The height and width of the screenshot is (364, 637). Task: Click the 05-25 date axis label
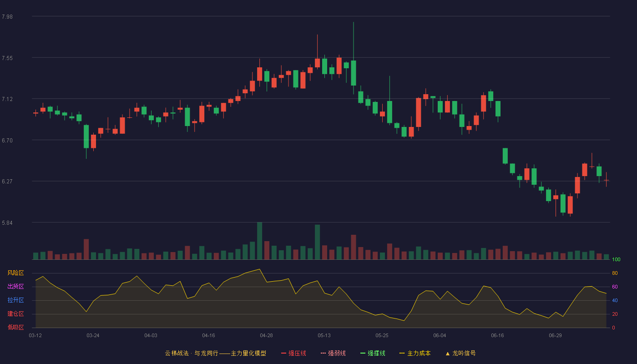(x=382, y=335)
